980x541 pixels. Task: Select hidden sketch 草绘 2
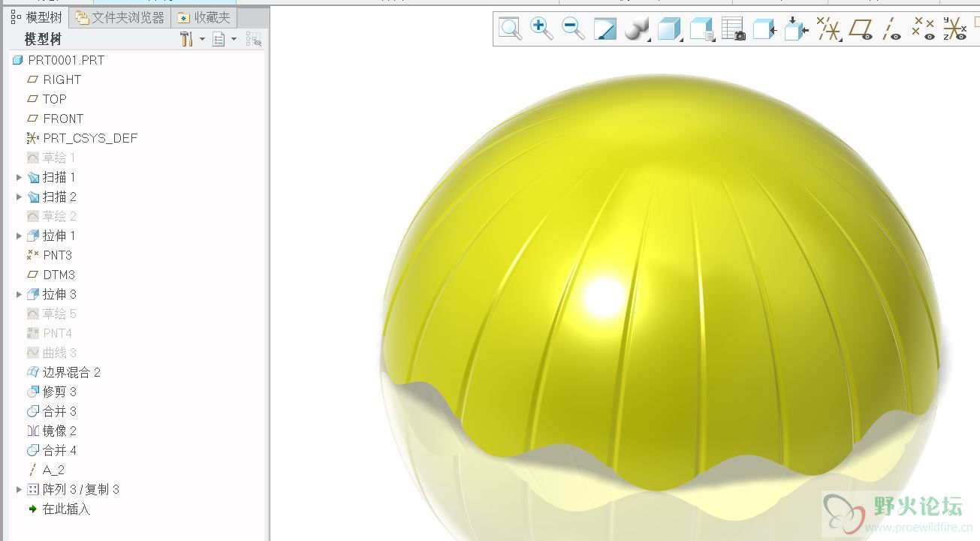click(52, 216)
